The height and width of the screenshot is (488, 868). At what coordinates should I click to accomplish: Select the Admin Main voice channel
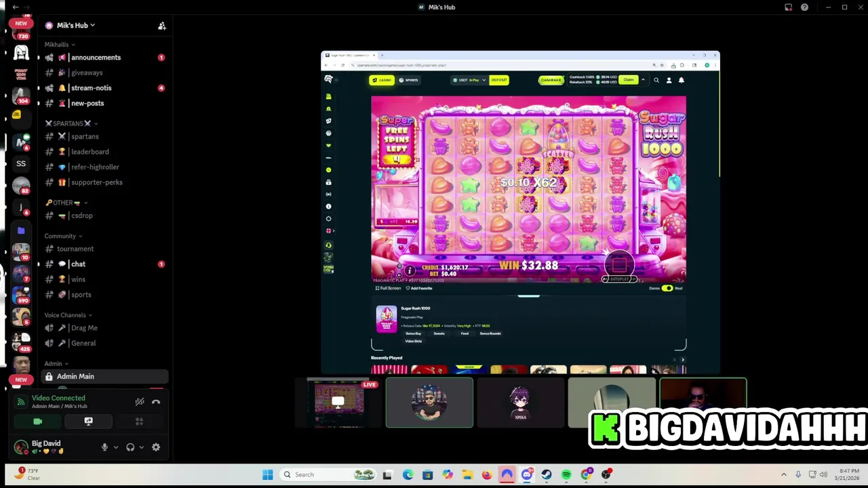104,376
